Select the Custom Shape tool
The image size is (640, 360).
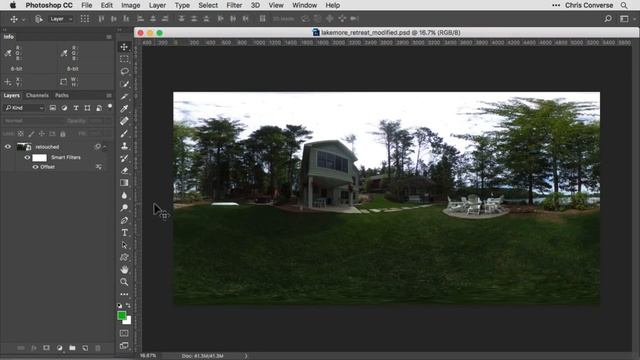124,257
